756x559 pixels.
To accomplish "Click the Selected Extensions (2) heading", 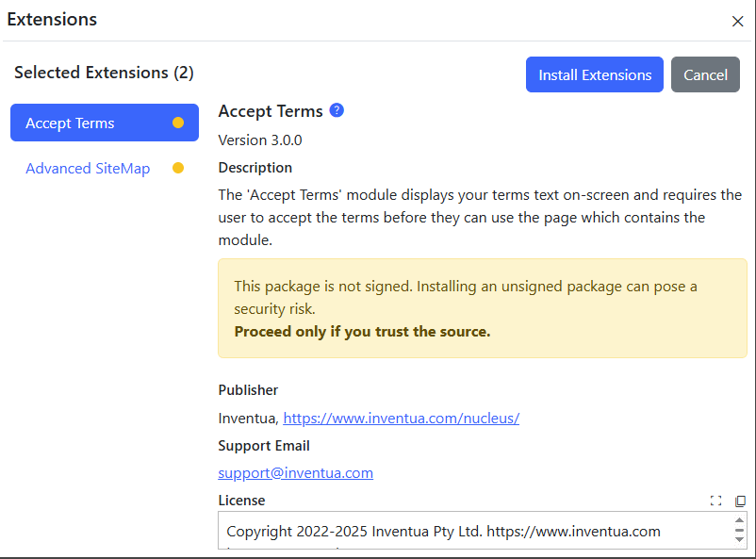I will (x=104, y=73).
